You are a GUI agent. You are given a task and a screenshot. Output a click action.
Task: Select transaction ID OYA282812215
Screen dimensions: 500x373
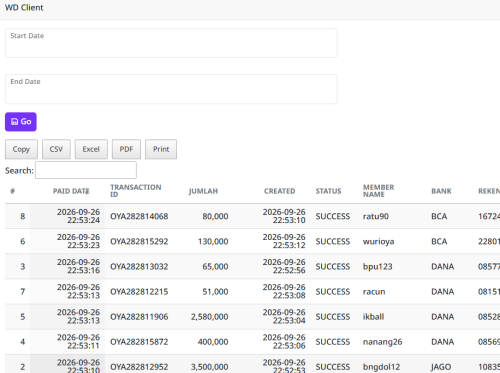click(x=139, y=292)
